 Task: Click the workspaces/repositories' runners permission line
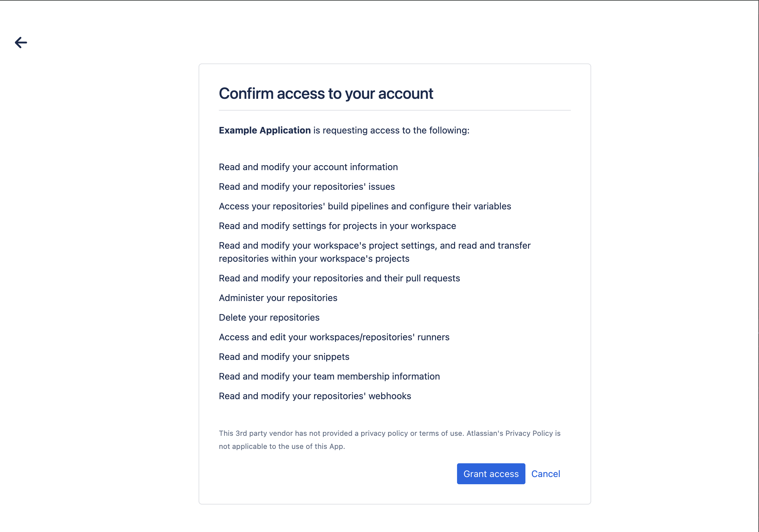pyautogui.click(x=334, y=337)
